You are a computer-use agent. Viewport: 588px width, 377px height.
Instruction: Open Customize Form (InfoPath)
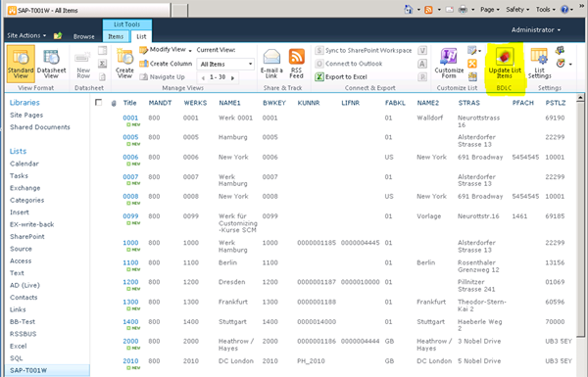tap(449, 64)
